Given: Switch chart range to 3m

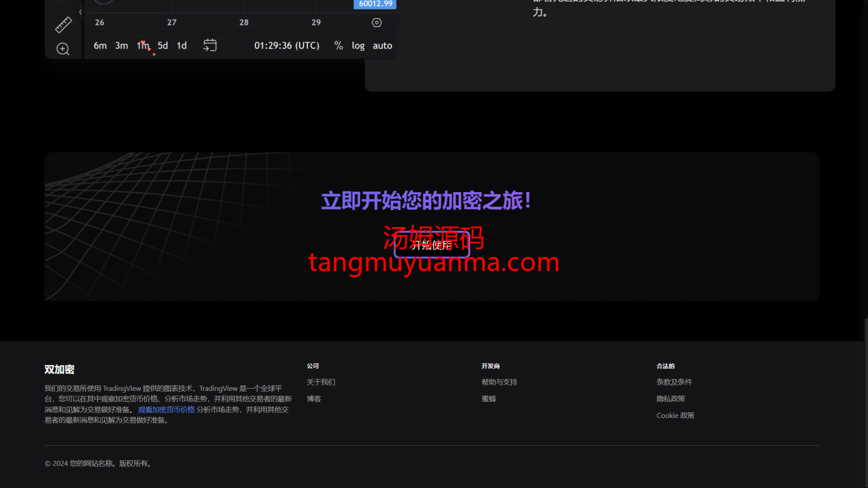Looking at the screenshot, I should click(x=121, y=46).
